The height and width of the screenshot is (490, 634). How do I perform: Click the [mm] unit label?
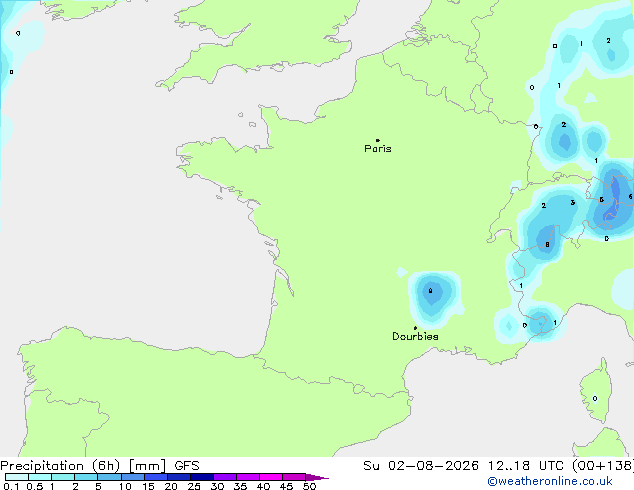[x=147, y=466]
